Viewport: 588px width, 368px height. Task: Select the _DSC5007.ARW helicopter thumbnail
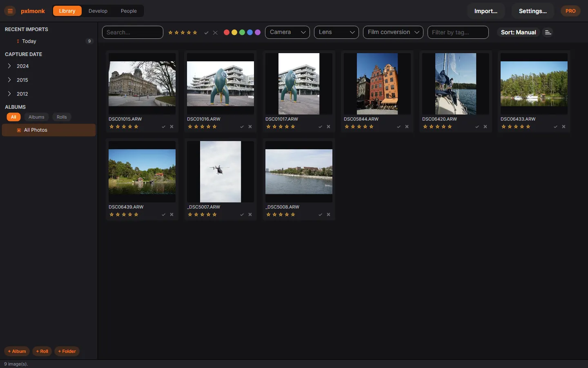(220, 172)
